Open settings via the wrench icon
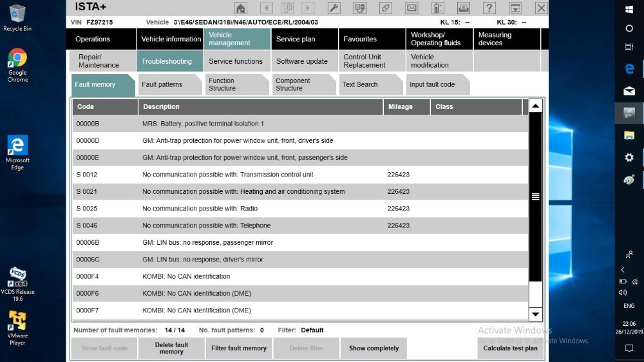Viewport: 644px width, 362px height. 334,8
